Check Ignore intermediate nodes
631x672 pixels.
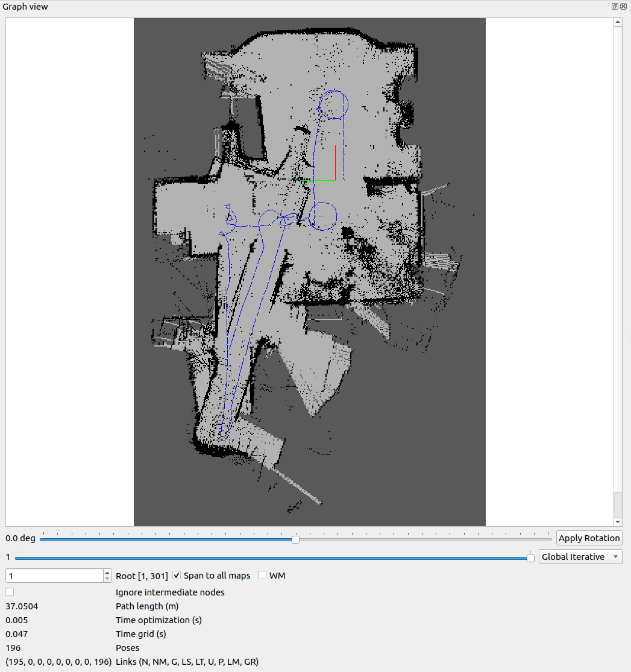click(x=10, y=592)
